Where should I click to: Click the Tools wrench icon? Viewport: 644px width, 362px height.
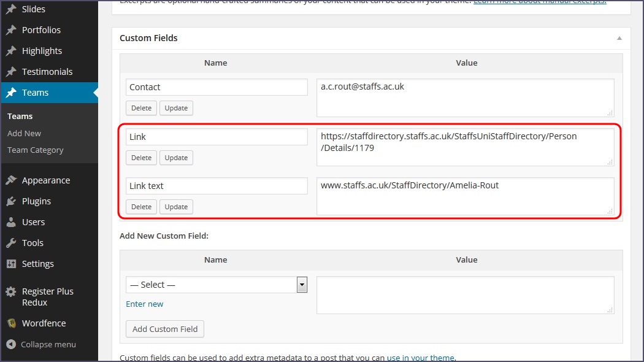pos(11,243)
